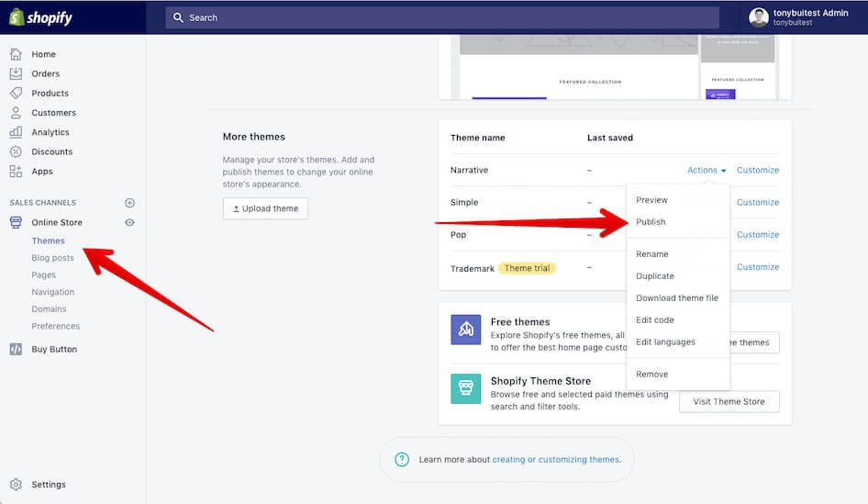Choose Preview from Actions menu
The width and height of the screenshot is (868, 504).
tap(651, 200)
